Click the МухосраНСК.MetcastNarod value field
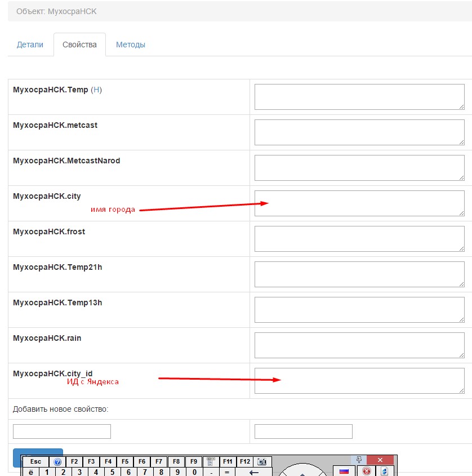Screen dimensions: 472x476 point(359,168)
